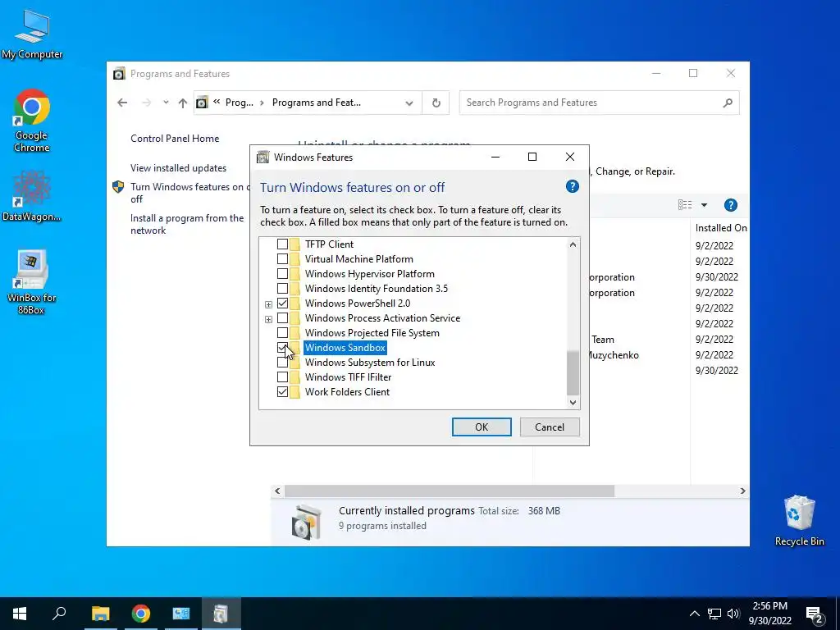The image size is (840, 630).
Task: Click OK in Windows Features dialog
Action: click(x=481, y=427)
